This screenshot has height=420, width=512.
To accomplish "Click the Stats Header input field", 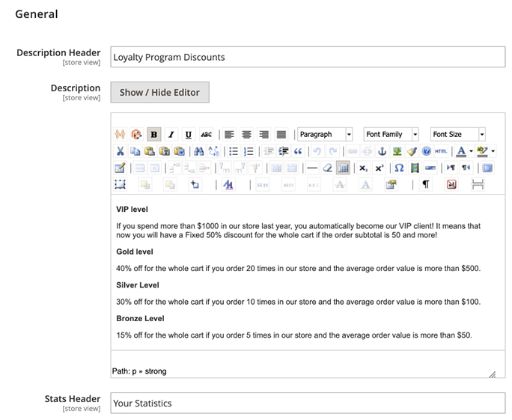I will [308, 404].
